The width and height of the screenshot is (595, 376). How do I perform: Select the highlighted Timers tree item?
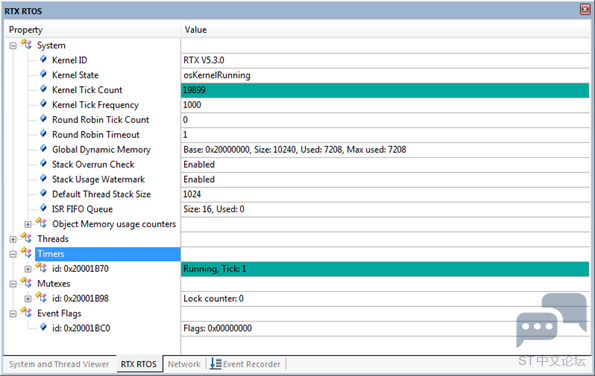pyautogui.click(x=107, y=254)
